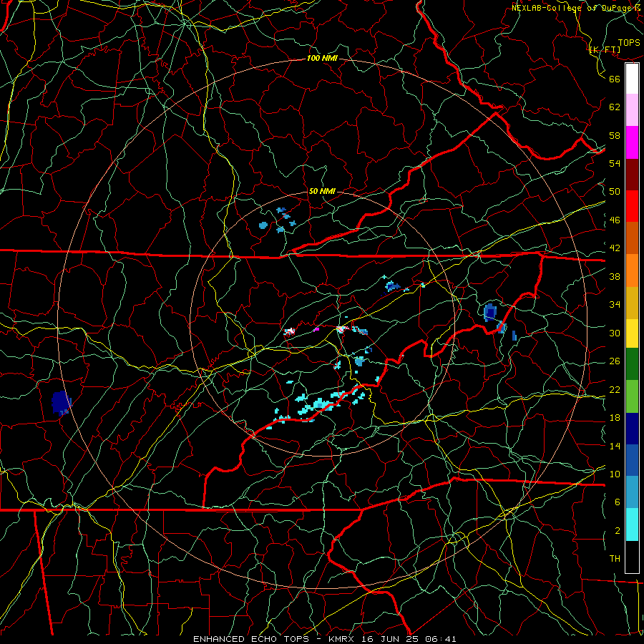Screen dimensions: 644x644
Task: Click the '26' legend value
Action: [615, 361]
